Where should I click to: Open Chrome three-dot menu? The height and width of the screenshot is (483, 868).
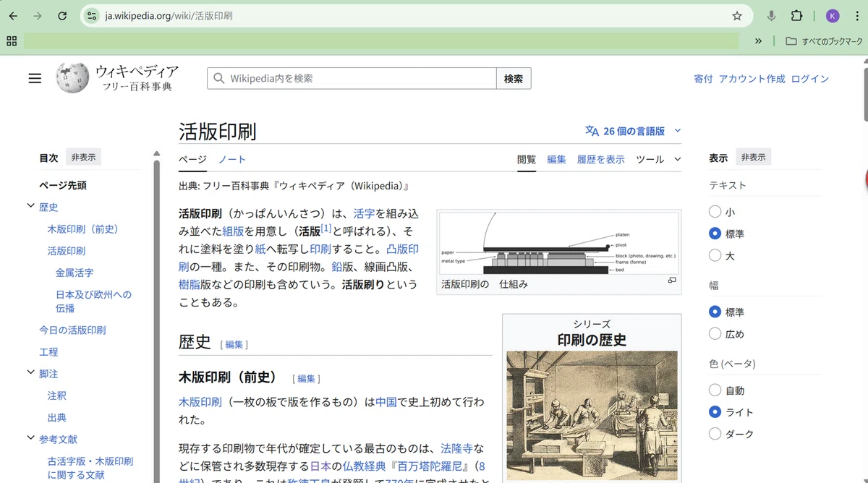856,16
